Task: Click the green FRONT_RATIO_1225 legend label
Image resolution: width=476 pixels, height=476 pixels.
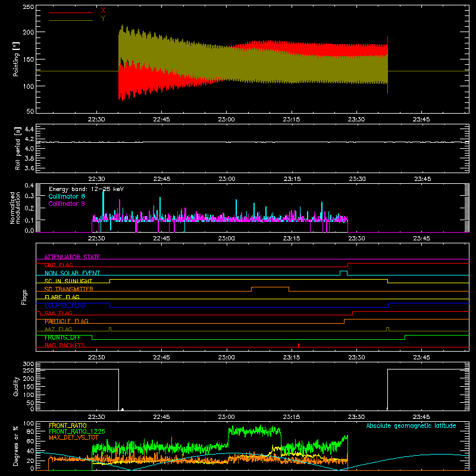Action: (x=77, y=431)
